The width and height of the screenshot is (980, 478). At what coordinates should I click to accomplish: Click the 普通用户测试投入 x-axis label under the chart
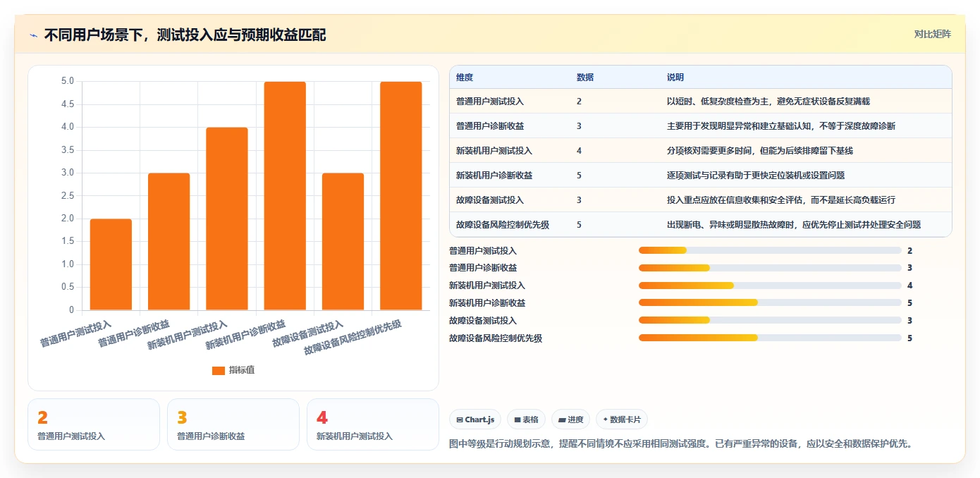coord(75,334)
